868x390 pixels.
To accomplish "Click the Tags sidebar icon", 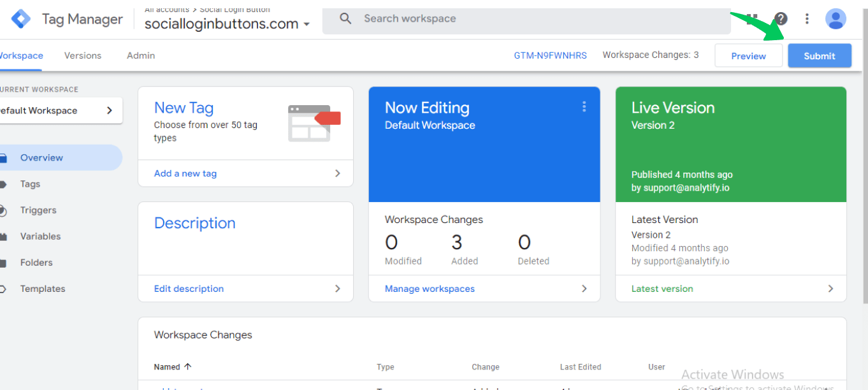I will click(x=4, y=184).
